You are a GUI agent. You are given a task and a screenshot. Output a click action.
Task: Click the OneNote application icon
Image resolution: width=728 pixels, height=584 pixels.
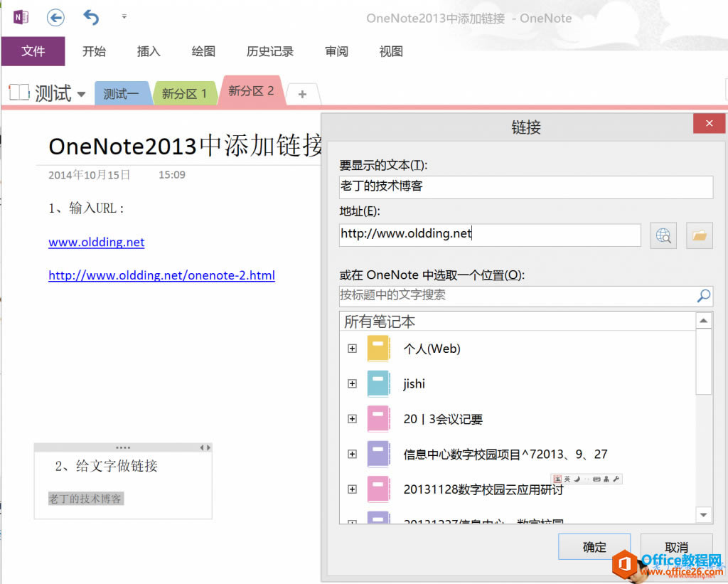(21, 18)
